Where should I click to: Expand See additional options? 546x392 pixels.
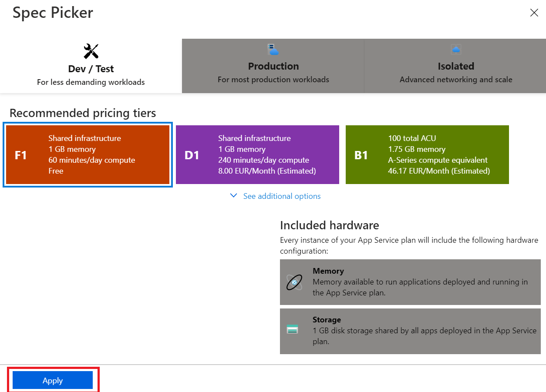click(281, 196)
